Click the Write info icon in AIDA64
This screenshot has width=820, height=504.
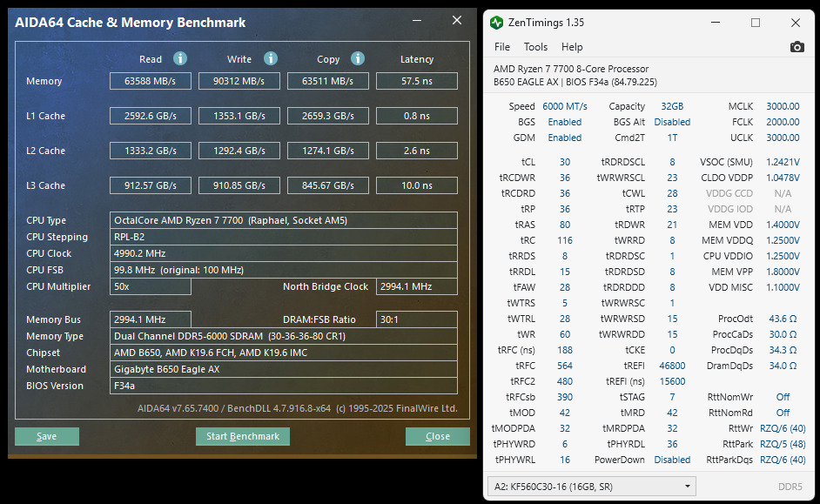(x=271, y=58)
